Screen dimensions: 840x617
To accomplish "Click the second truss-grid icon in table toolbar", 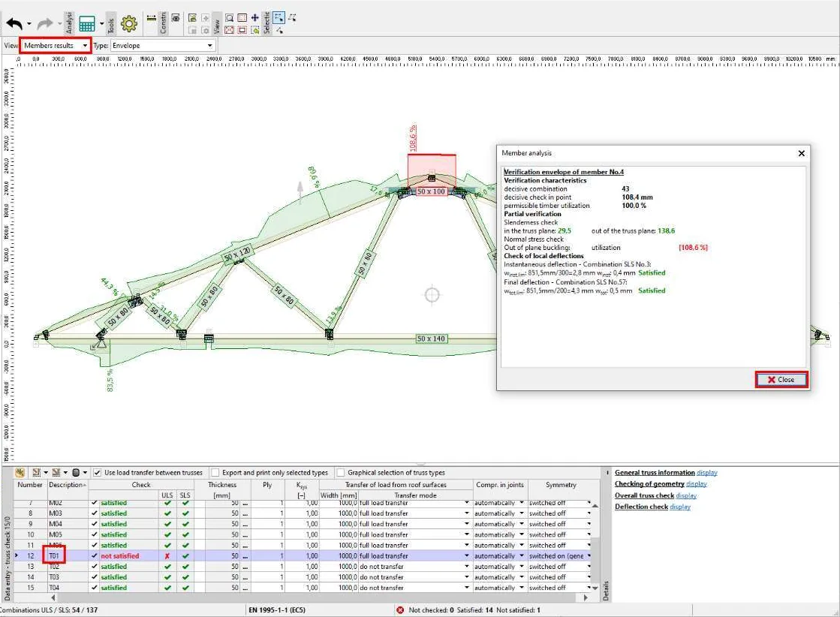I will click(x=56, y=472).
